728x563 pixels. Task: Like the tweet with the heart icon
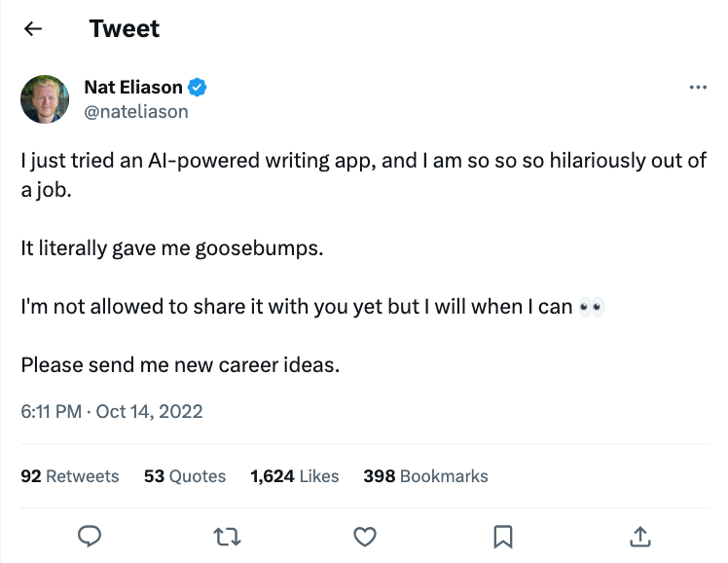[364, 536]
